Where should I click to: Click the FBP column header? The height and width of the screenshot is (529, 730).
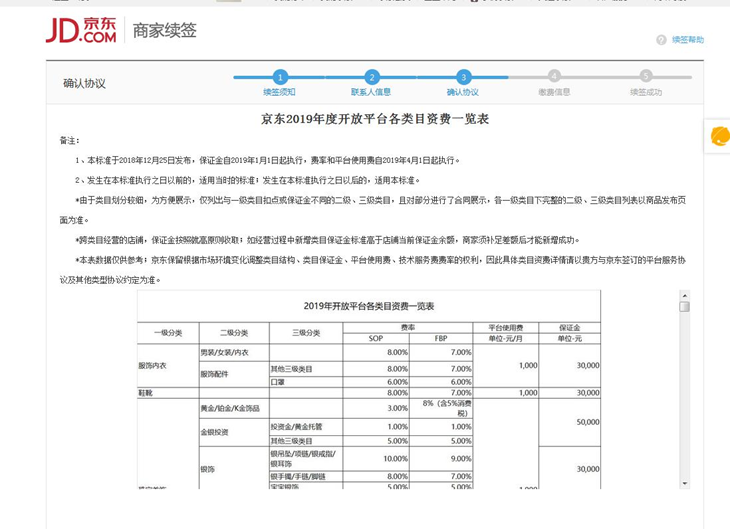click(440, 339)
